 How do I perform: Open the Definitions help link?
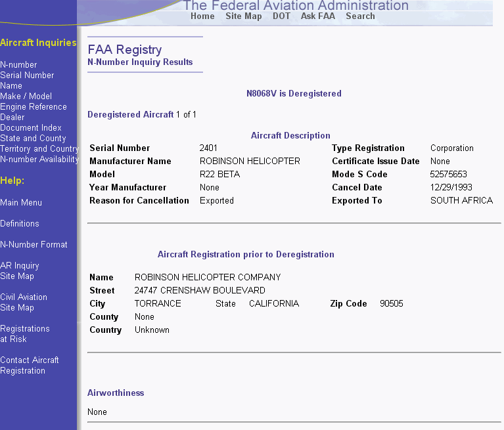coord(20,224)
